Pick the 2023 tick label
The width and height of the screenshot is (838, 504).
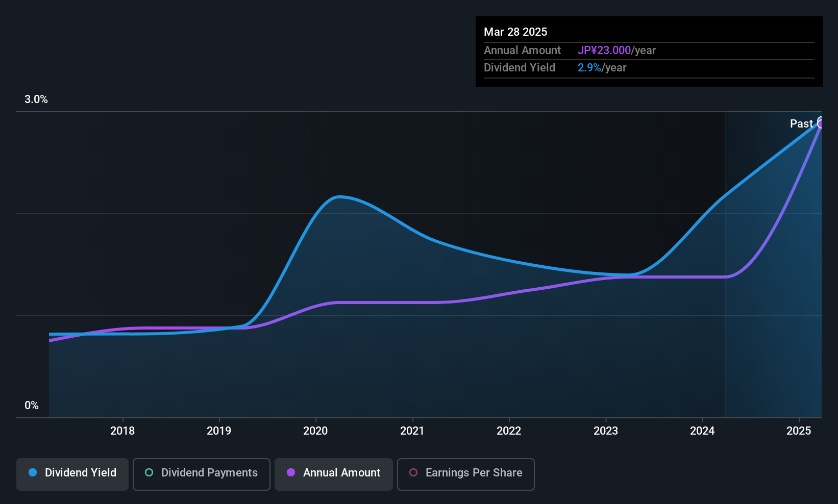pos(606,431)
